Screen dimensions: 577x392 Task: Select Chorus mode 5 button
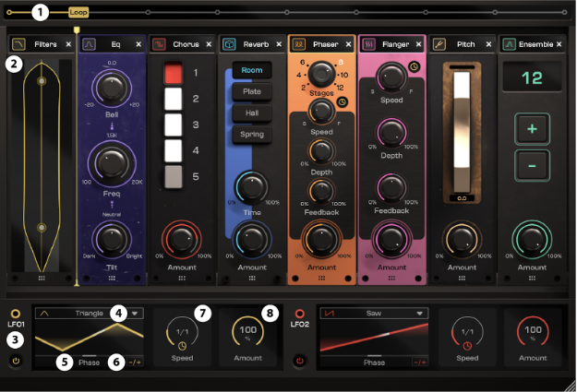click(x=173, y=177)
